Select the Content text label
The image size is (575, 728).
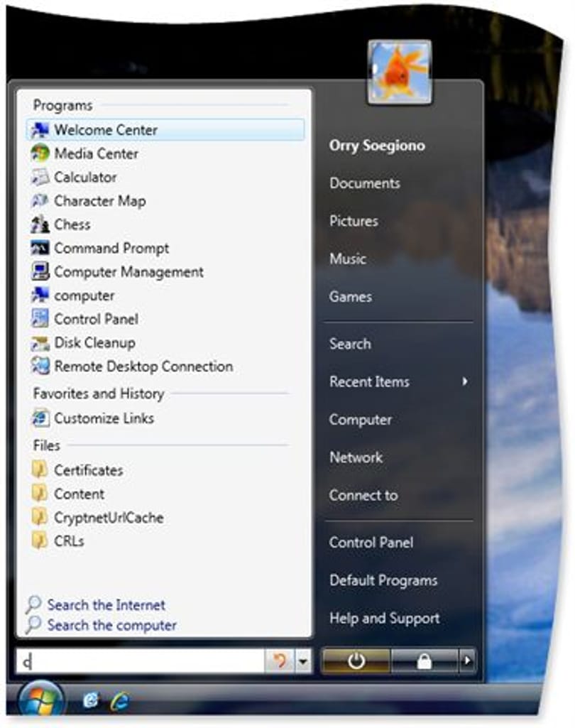coord(79,494)
